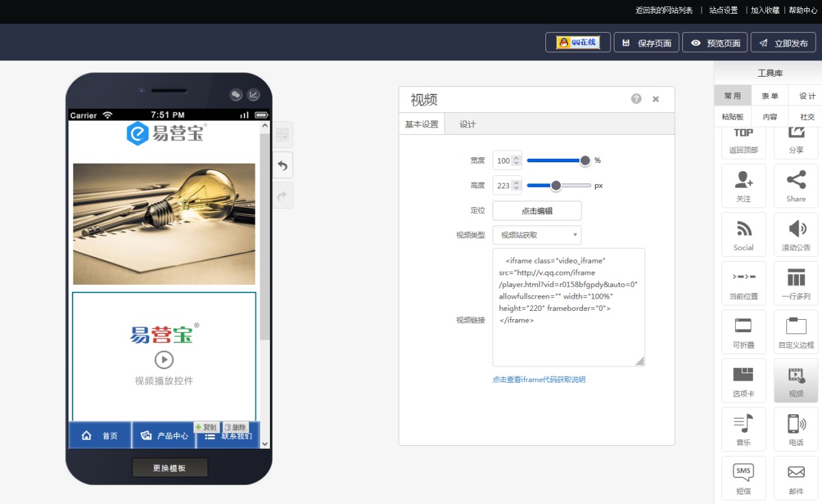822x504 pixels.
Task: Click 加入收藏 in top bar
Action: 765,10
